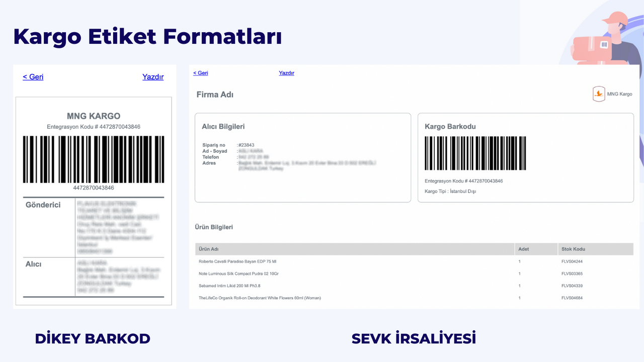Click the MNG Kargo logo icon
The image size is (644, 362).
pyautogui.click(x=599, y=94)
